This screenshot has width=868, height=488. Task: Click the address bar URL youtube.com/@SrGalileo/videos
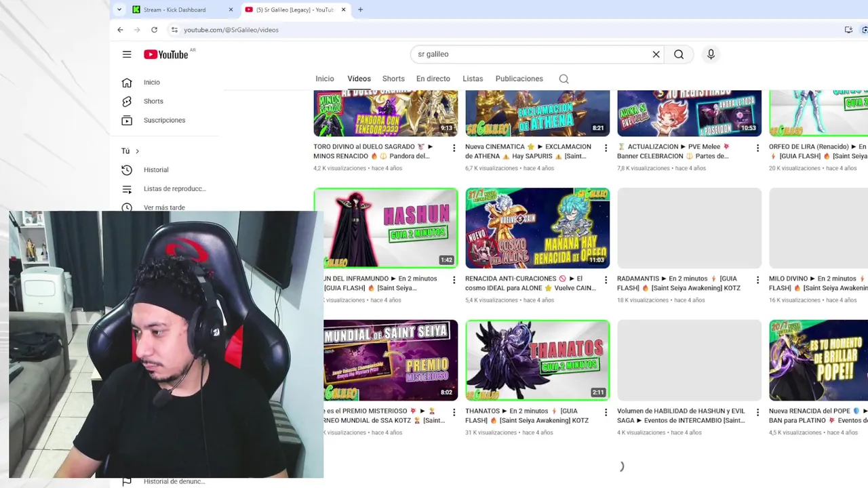[x=231, y=30]
